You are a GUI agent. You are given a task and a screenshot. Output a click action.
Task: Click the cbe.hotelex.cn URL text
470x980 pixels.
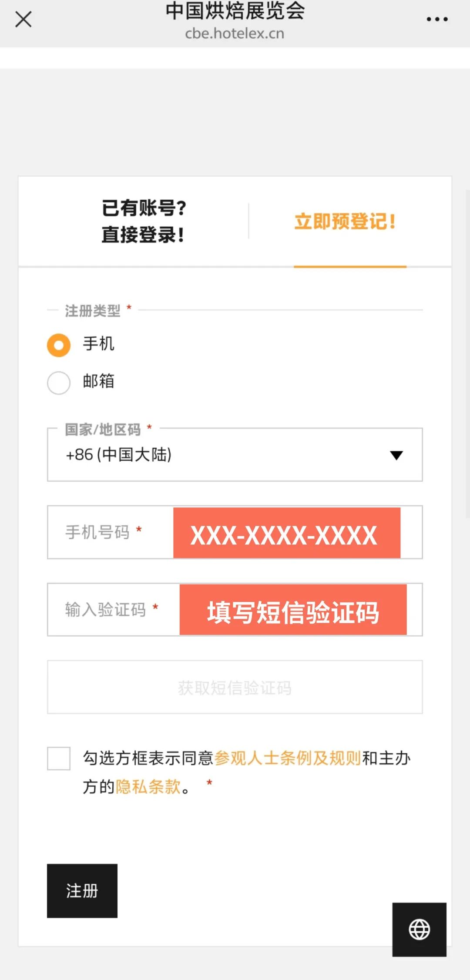click(235, 34)
